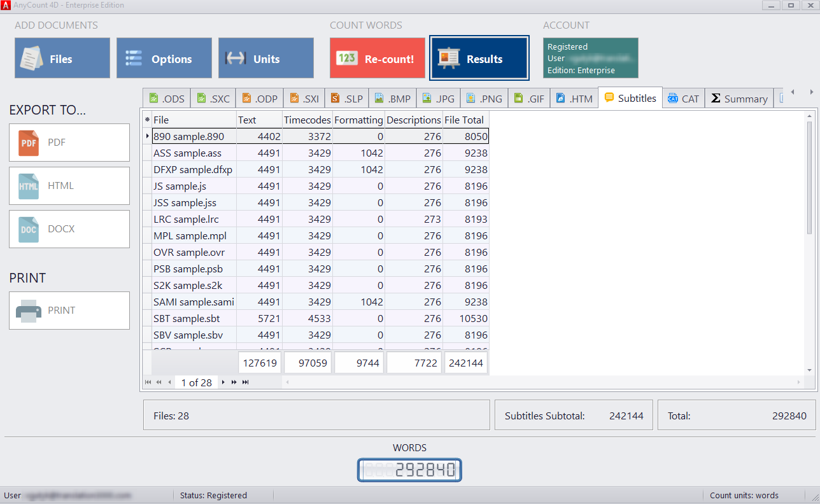The width and height of the screenshot is (820, 504).
Task: Click 'Count units: words' in status bar
Action: tap(744, 495)
